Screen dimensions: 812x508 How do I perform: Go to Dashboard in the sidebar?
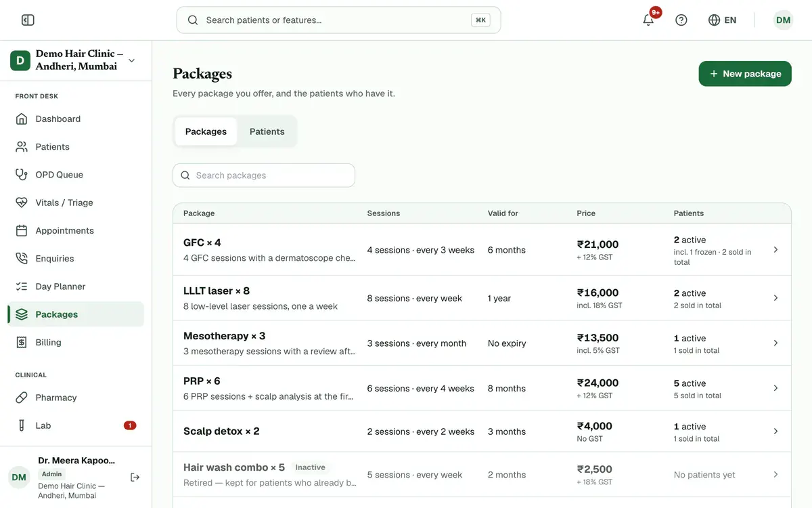click(76, 119)
